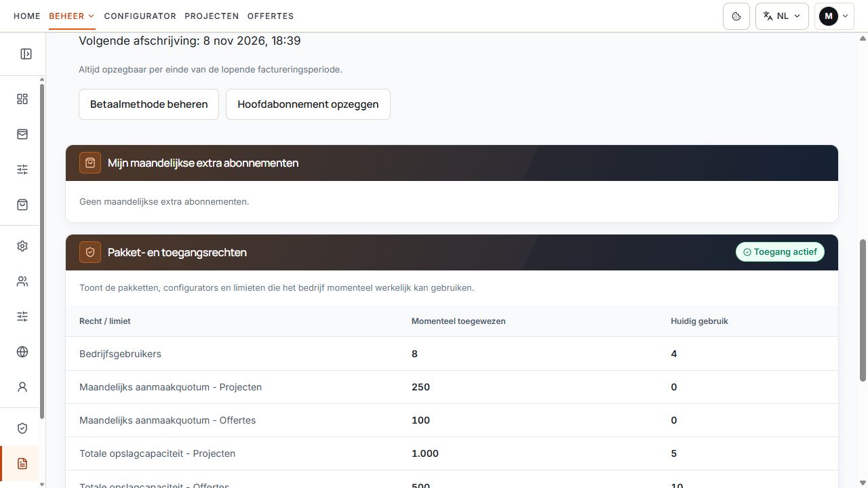Expand the BEHEER menu chevron
Viewport: 868px width, 488px height.
coord(92,16)
